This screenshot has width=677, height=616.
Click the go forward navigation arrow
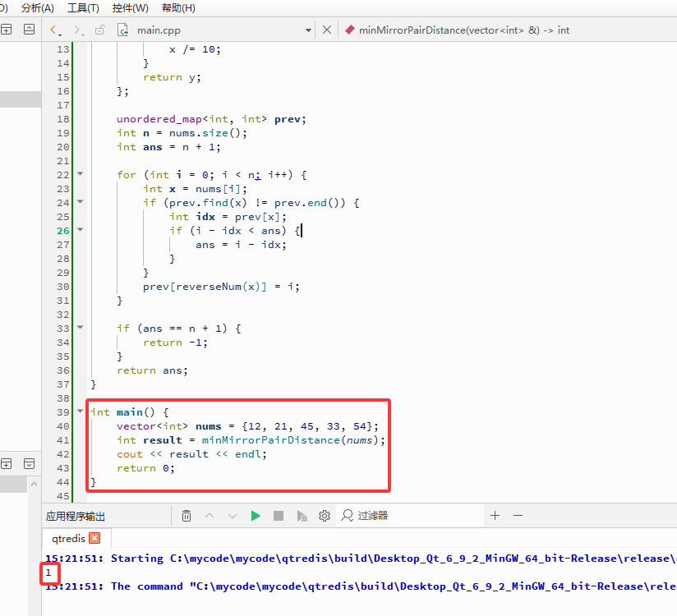click(77, 30)
